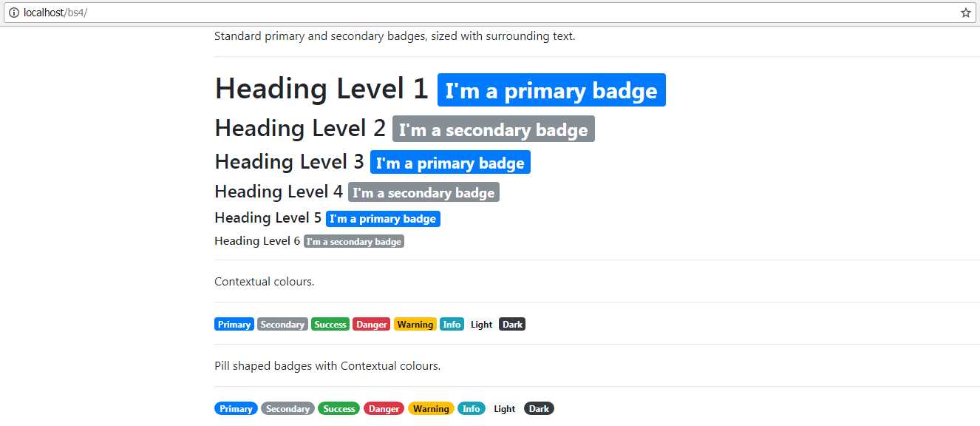This screenshot has height=426, width=980.
Task: Click the Secondary pill badge
Action: 287,408
